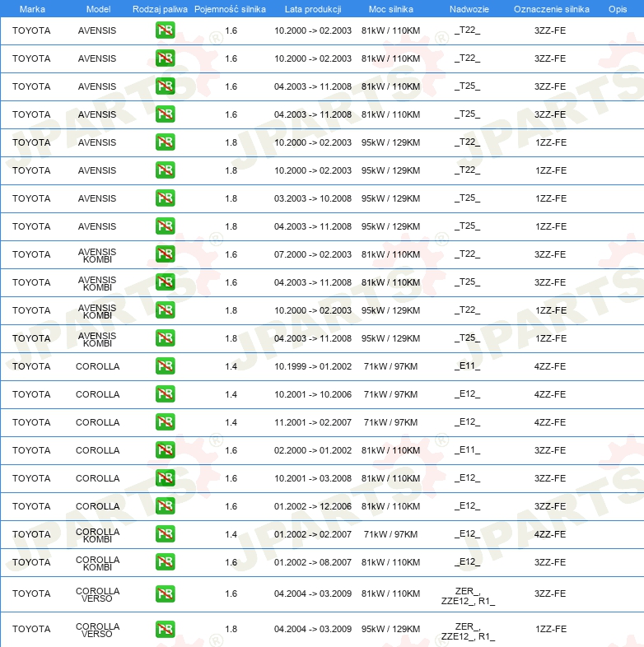Image resolution: width=644 pixels, height=647 pixels.
Task: Click date range 10.1999 -> 01.2002
Action: click(312, 366)
